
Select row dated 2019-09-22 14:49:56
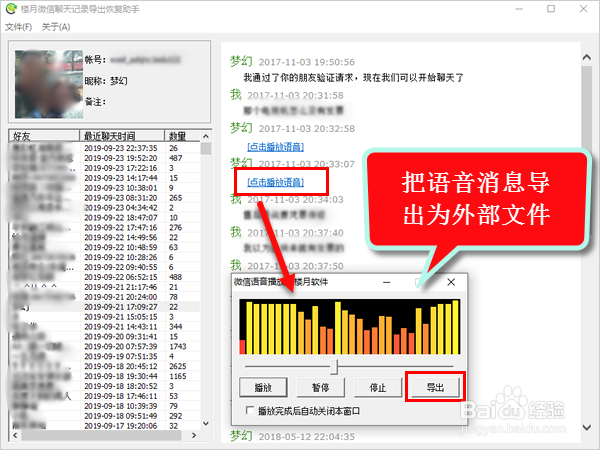104,238
